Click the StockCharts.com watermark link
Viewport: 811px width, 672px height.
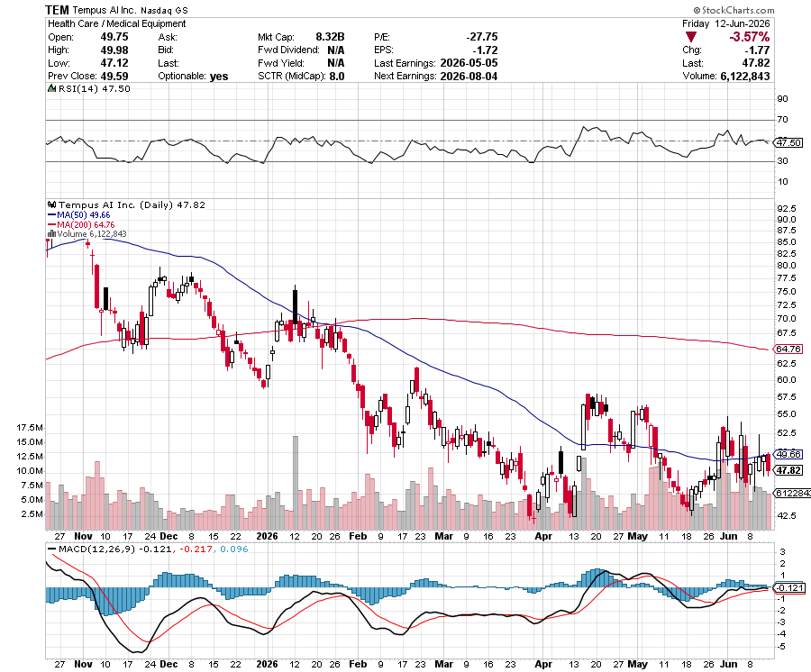pos(734,10)
